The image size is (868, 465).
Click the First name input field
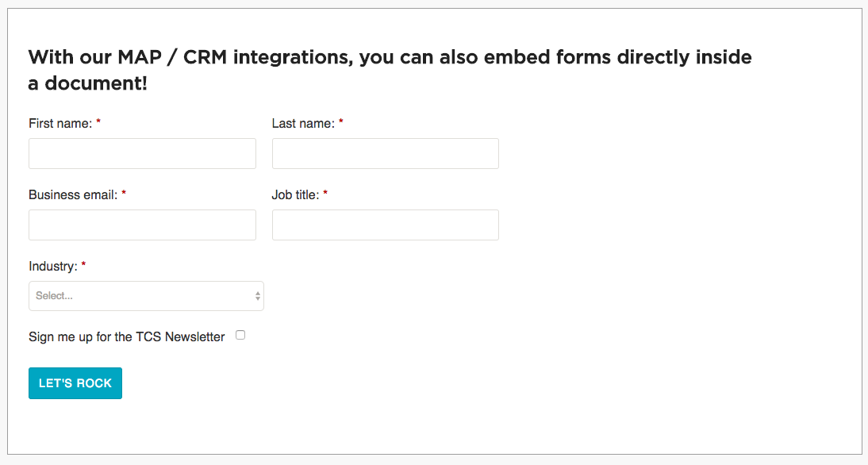142,153
